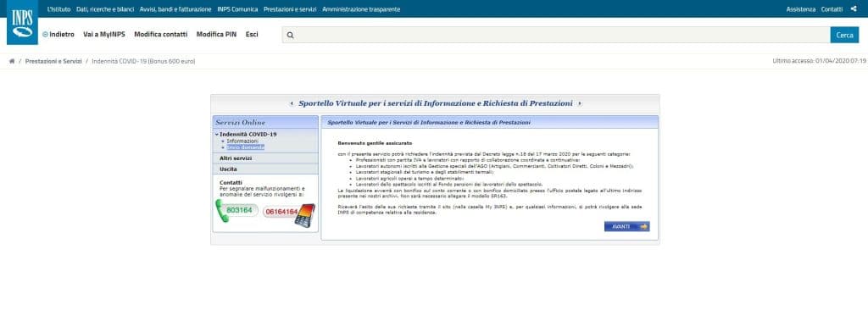Viewport: 868px width, 321px height.
Task: Click the Contatti heading in sidebar
Action: click(231, 182)
